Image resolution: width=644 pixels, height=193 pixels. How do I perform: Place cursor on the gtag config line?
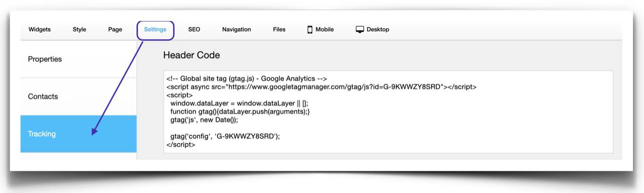[x=225, y=136]
